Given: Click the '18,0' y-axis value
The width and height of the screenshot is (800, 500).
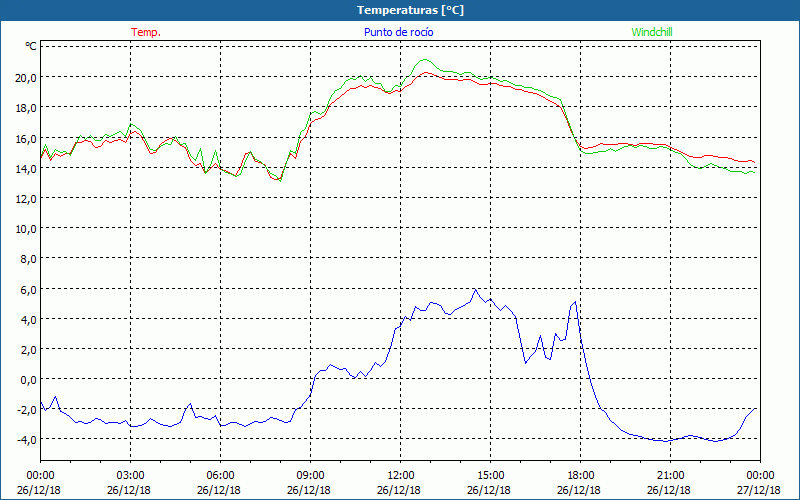Looking at the screenshot, I should (x=26, y=108).
